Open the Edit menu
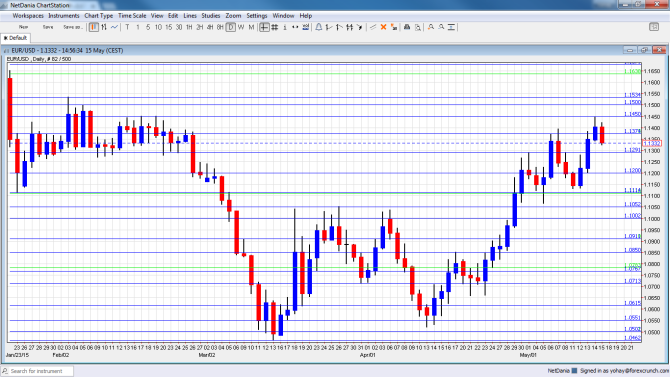 tap(173, 16)
